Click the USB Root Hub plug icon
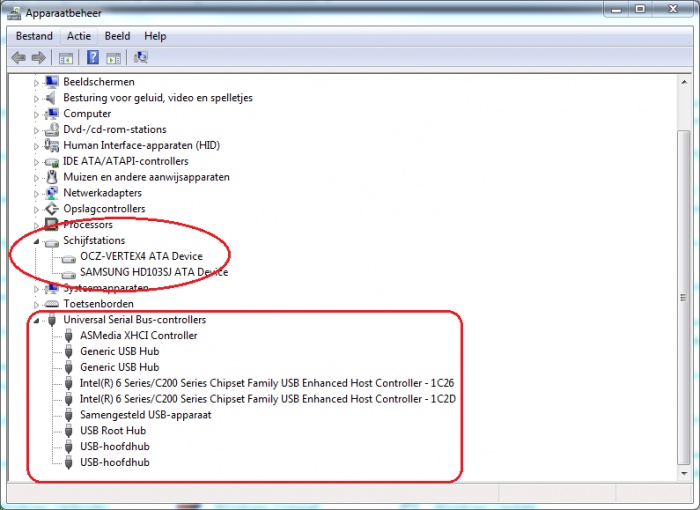 point(68,431)
